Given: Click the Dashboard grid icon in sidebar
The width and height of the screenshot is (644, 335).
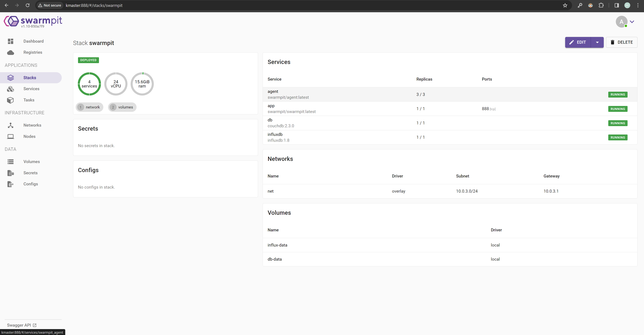Looking at the screenshot, I should point(11,41).
